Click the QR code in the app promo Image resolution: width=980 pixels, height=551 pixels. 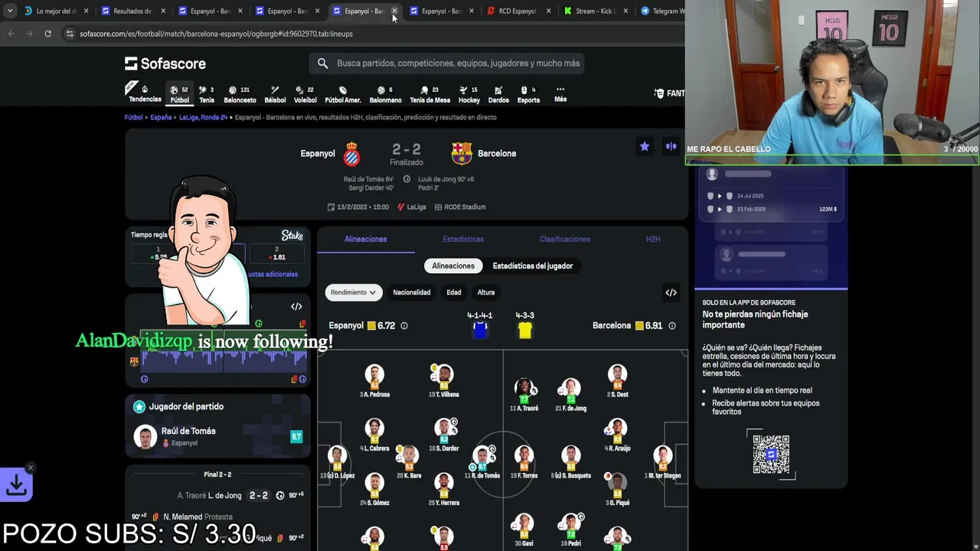pyautogui.click(x=771, y=455)
